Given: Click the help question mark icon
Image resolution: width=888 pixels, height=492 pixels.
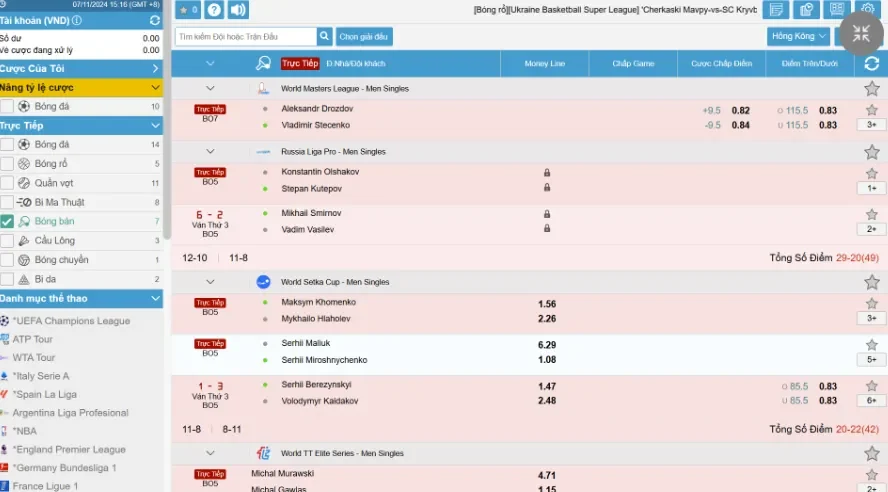Looking at the screenshot, I should point(213,10).
